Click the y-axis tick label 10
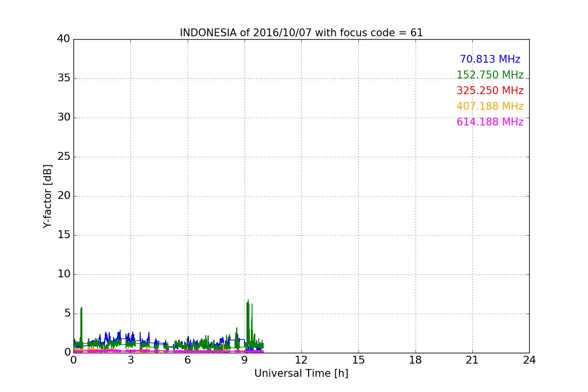This screenshot has height=392, width=588. coord(64,274)
